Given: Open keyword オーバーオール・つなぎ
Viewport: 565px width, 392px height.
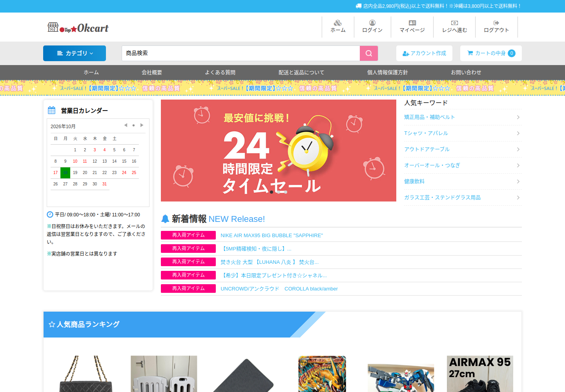Looking at the screenshot, I should point(432,165).
